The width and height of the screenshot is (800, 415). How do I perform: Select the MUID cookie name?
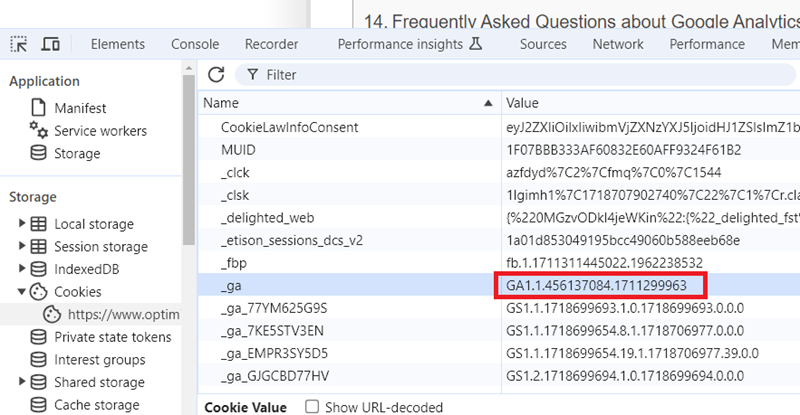pyautogui.click(x=238, y=150)
